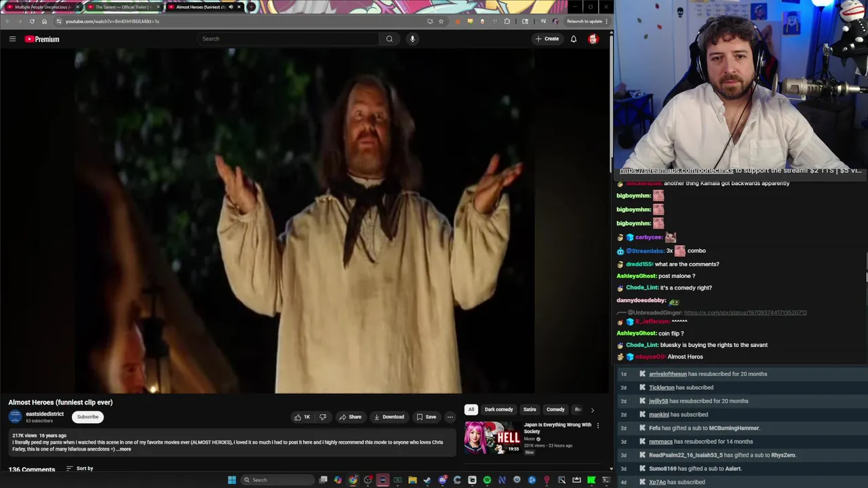
Task: Open YouTube notifications bell
Action: 574,39
